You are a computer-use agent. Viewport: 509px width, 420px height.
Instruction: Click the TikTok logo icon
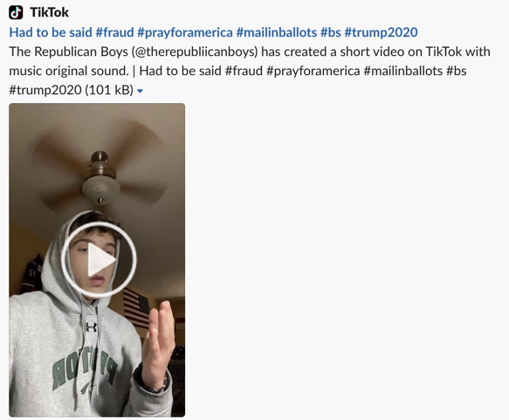pos(16,12)
